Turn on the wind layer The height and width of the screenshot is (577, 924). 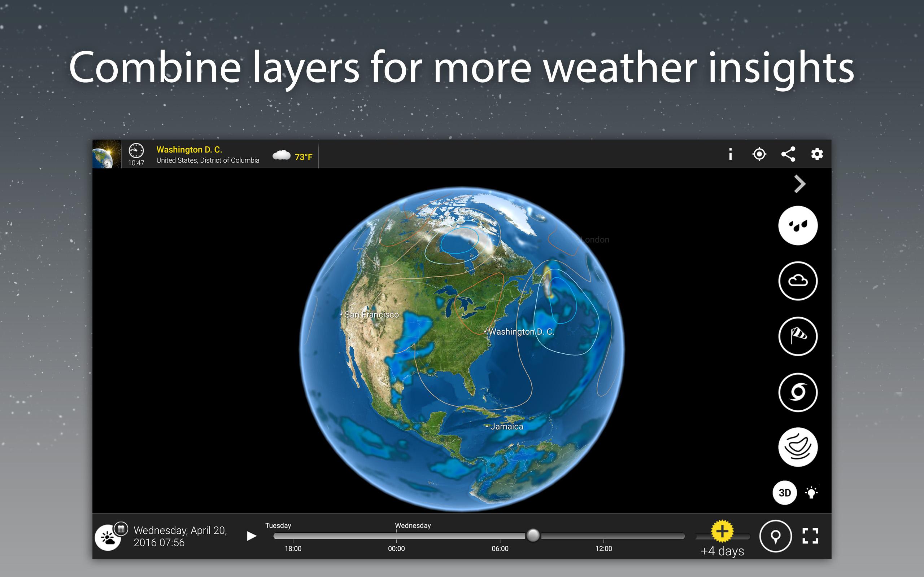click(x=798, y=336)
